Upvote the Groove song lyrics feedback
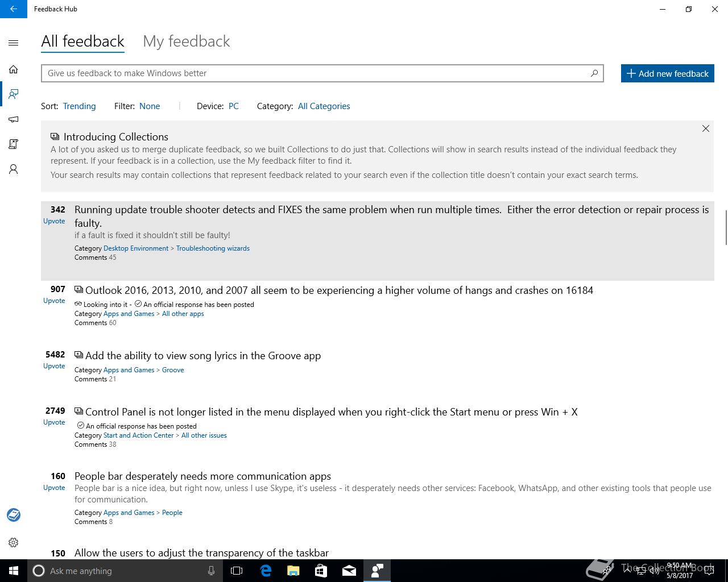Image resolution: width=728 pixels, height=582 pixels. pos(54,366)
